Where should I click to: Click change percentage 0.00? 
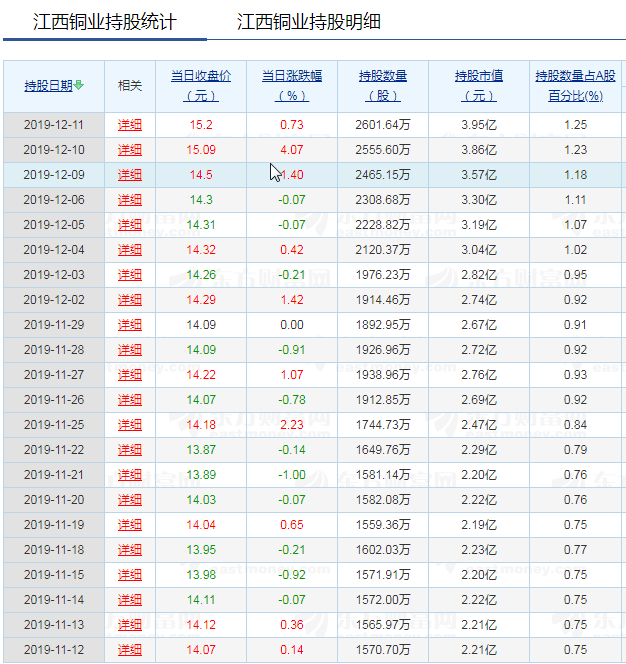tap(292, 325)
